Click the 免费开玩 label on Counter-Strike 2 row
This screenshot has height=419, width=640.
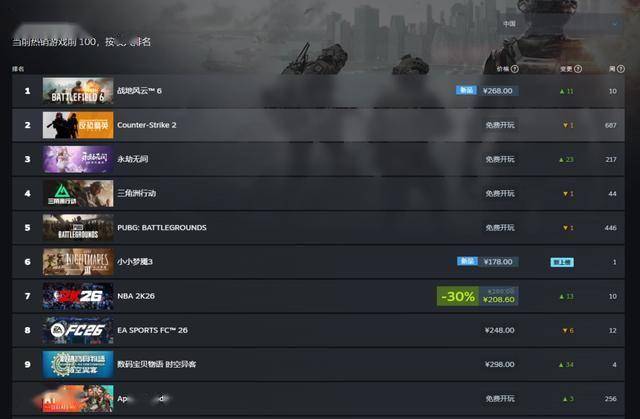point(500,125)
